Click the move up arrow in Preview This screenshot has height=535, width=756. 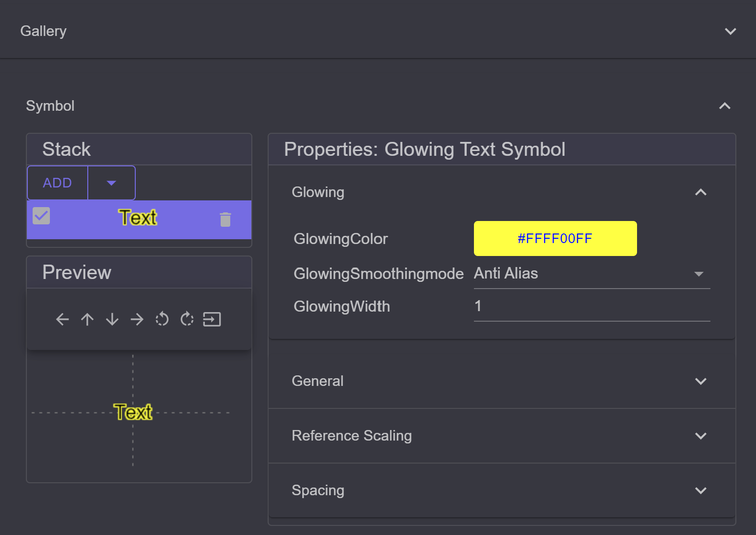coord(87,319)
